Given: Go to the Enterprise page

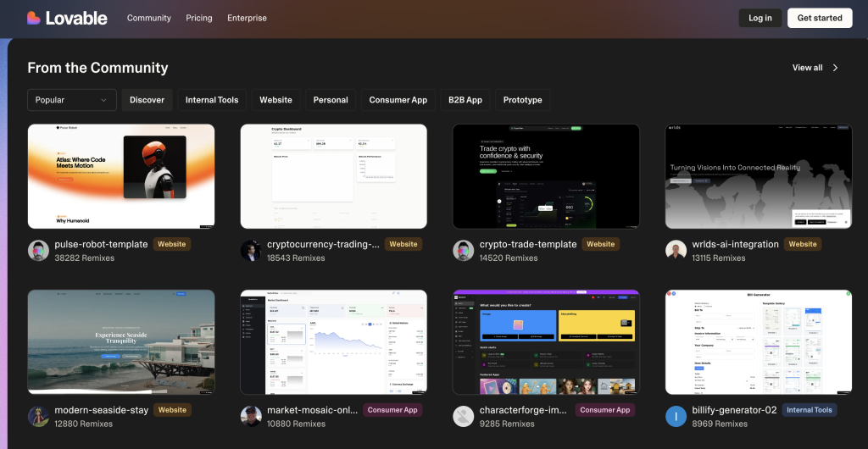Looking at the screenshot, I should click(247, 18).
